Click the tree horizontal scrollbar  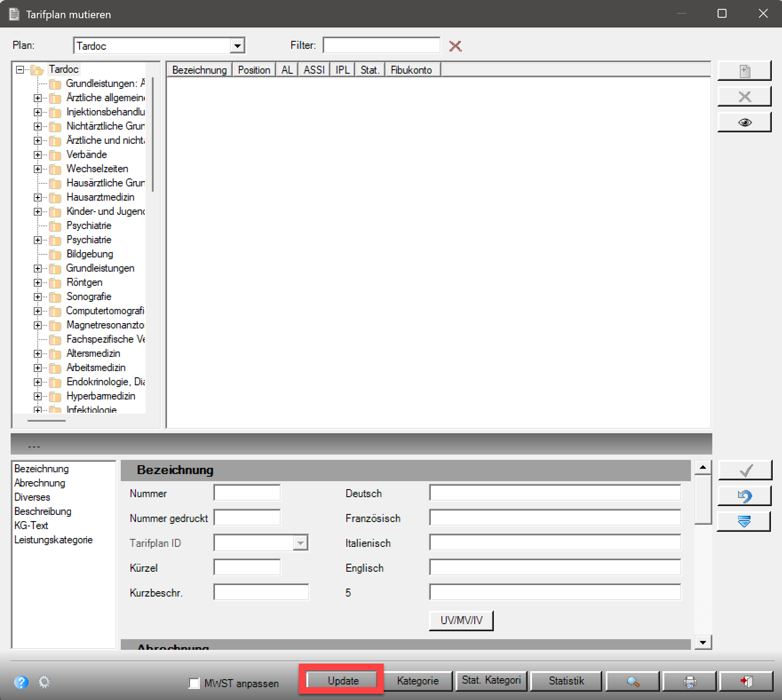coord(46,420)
